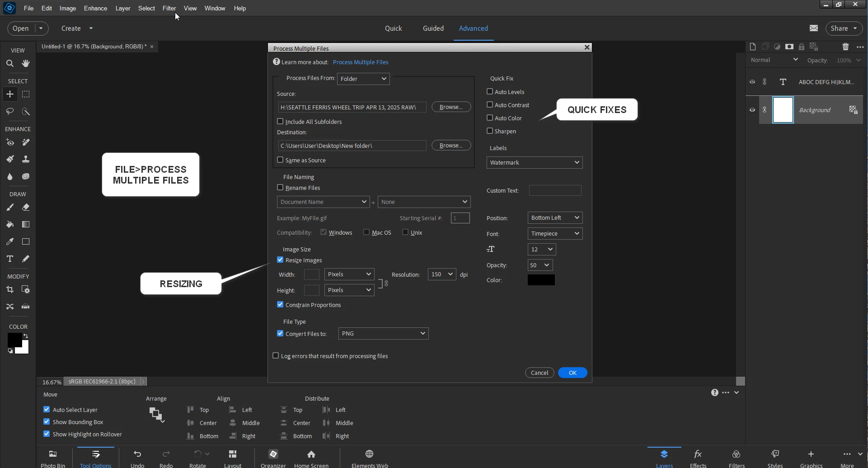Click Browse for Source folder
Screen dimensions: 868x468
[451, 107]
